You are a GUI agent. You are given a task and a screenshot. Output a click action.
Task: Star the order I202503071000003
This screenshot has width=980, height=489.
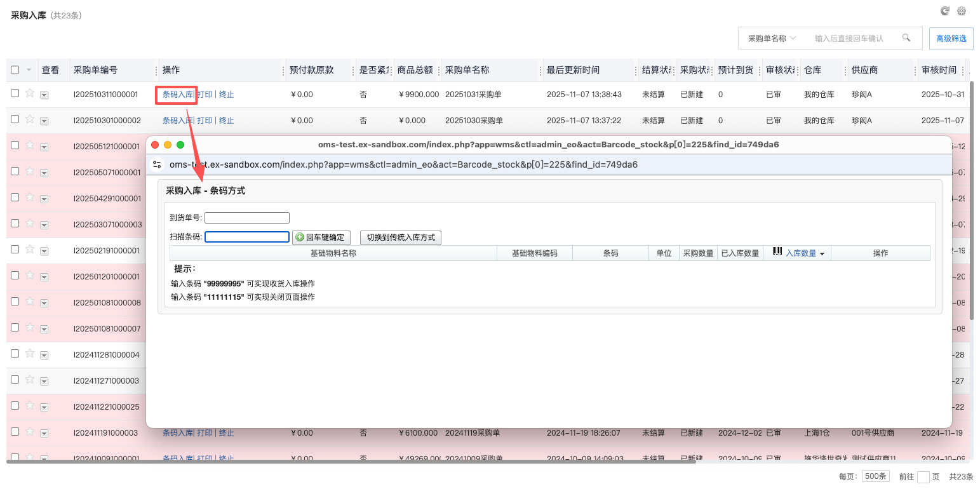tap(29, 224)
